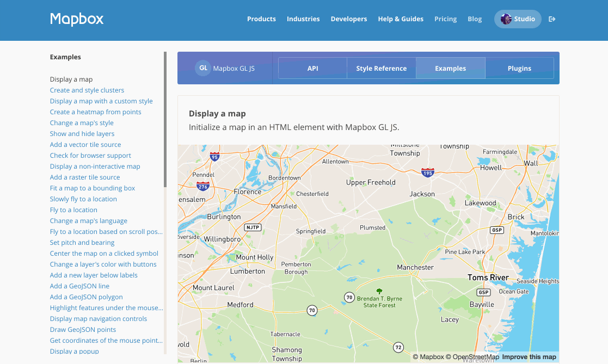Select 'Display a map' in the sidebar
The height and width of the screenshot is (364, 608).
click(71, 79)
